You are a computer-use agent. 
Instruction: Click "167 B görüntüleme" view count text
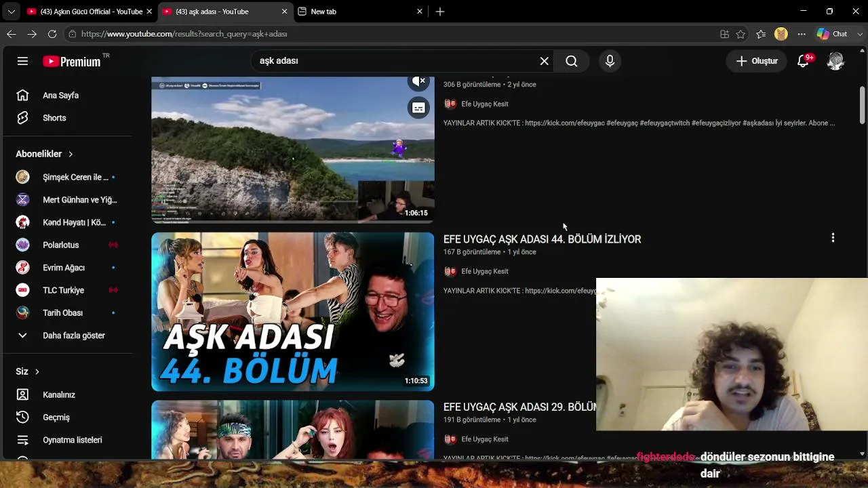(x=472, y=252)
